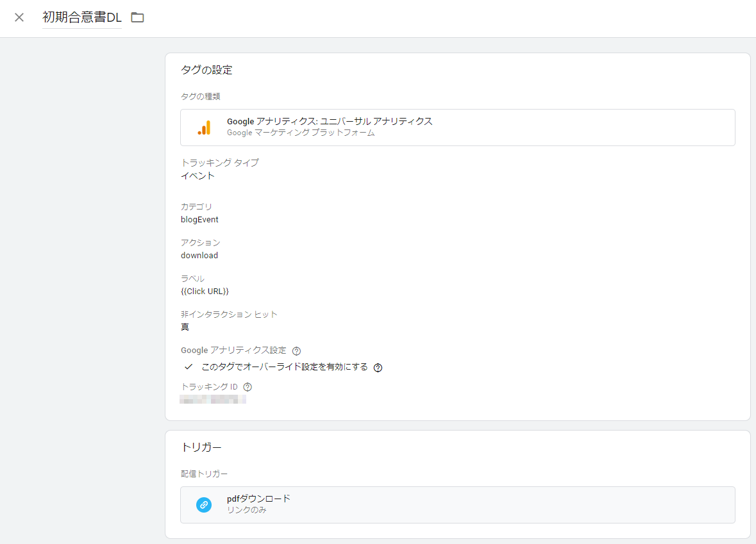The width and height of the screenshot is (756, 544).
Task: Click the 配信トリガー label
Action: [x=204, y=474]
